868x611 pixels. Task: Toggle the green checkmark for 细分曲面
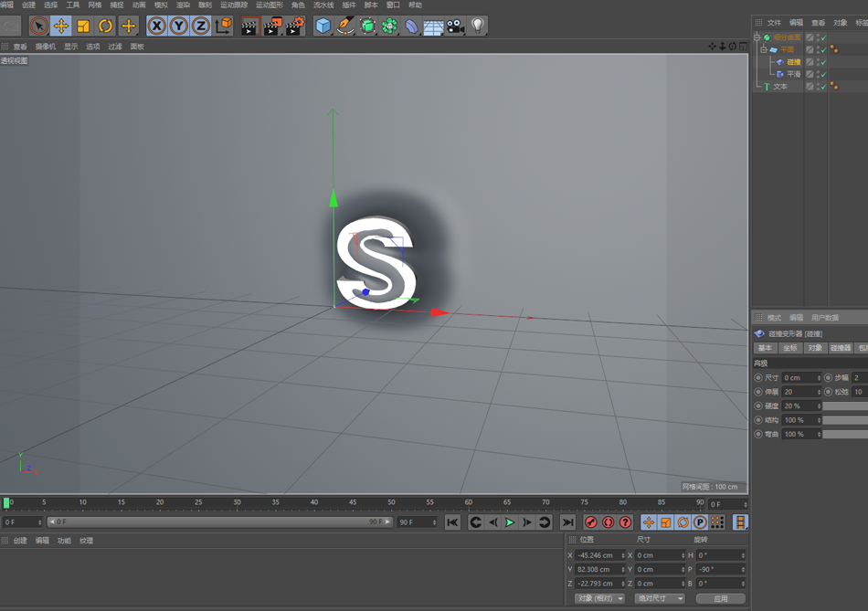(824, 37)
